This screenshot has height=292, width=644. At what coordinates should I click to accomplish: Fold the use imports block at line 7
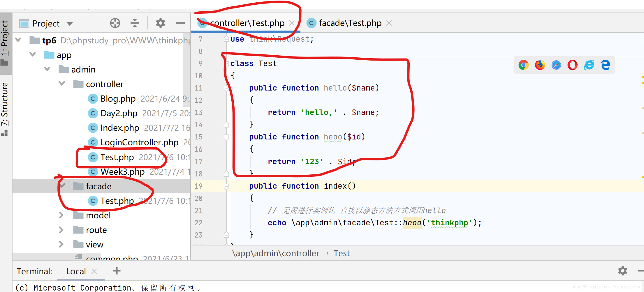pyautogui.click(x=226, y=39)
